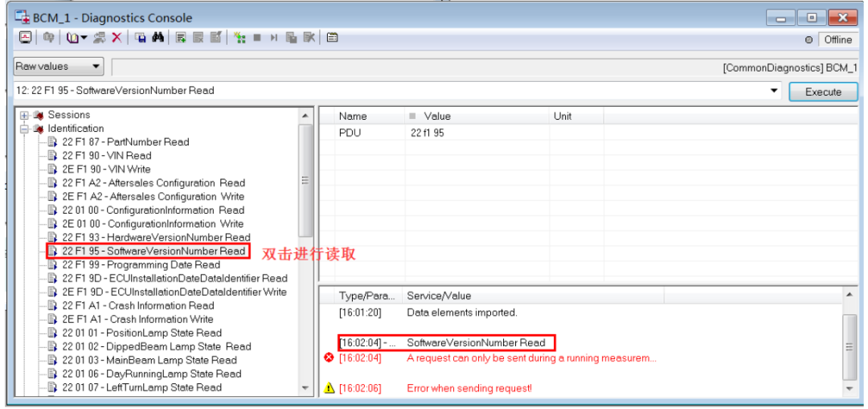
Task: Open the book icon dropdown arrow
Action: click(84, 38)
